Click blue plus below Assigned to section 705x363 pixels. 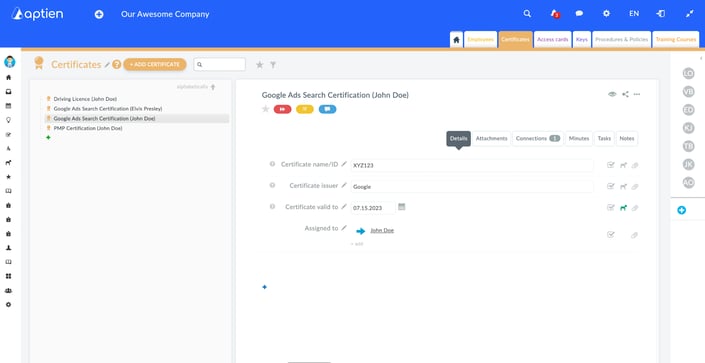pos(264,287)
